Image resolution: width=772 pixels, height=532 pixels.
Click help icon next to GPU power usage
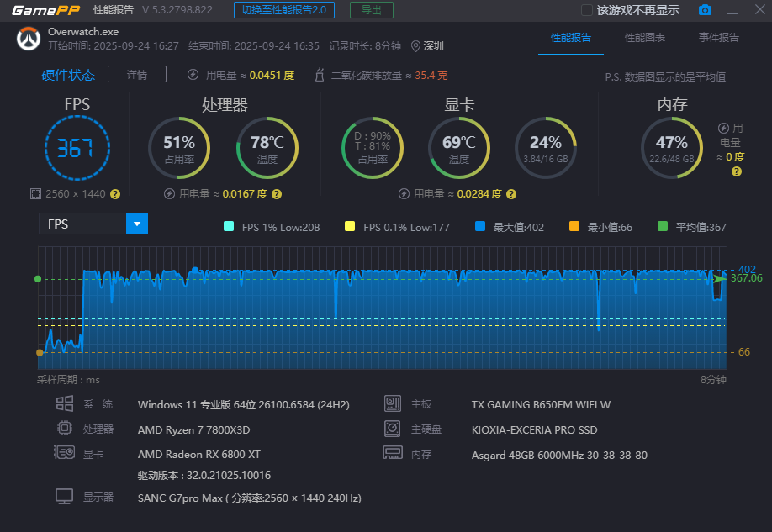point(510,194)
